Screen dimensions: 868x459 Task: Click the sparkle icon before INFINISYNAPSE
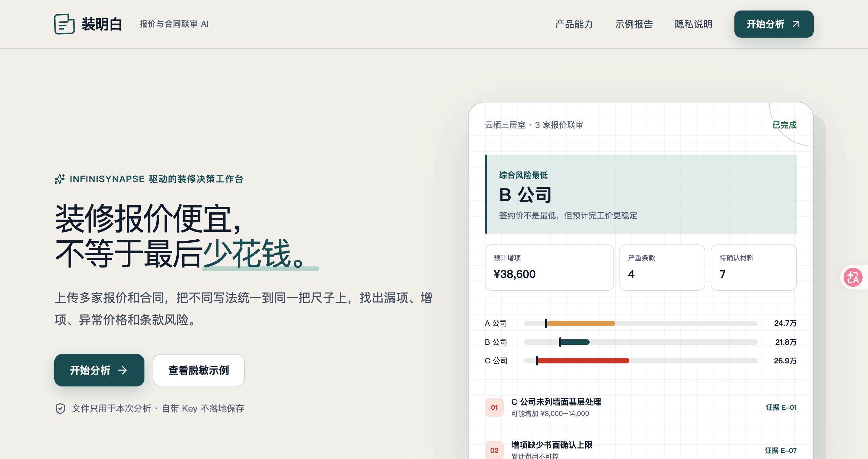point(60,179)
